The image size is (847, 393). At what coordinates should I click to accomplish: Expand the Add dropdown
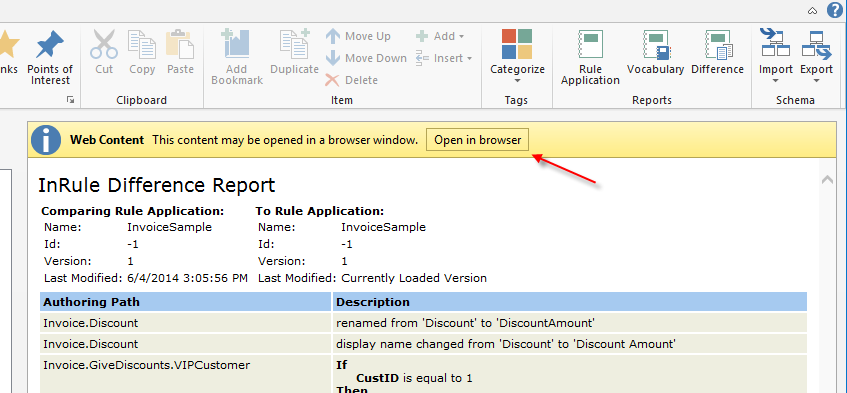[440, 36]
